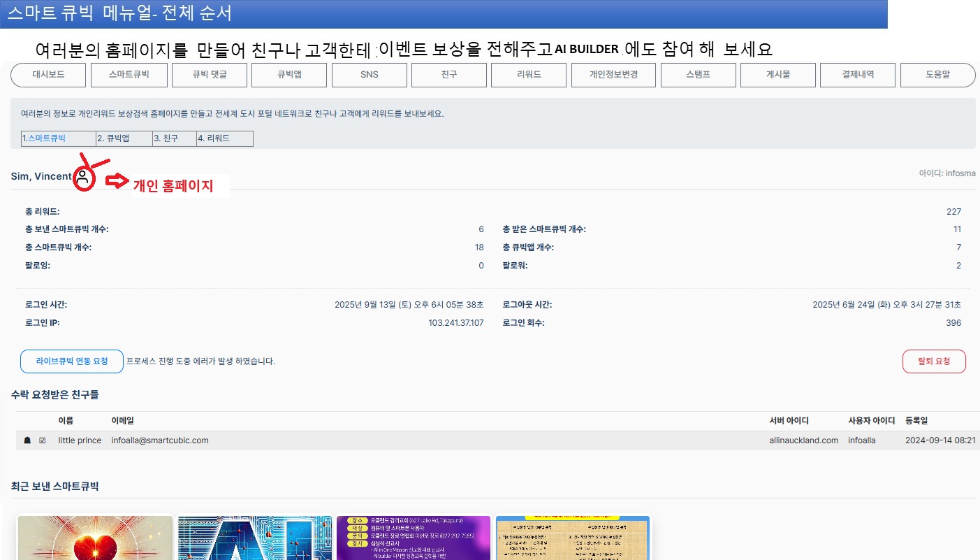Click the login count value 396

(x=953, y=323)
